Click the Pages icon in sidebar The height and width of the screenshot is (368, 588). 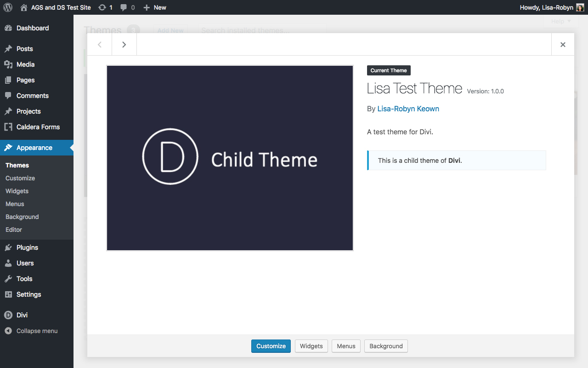point(8,80)
